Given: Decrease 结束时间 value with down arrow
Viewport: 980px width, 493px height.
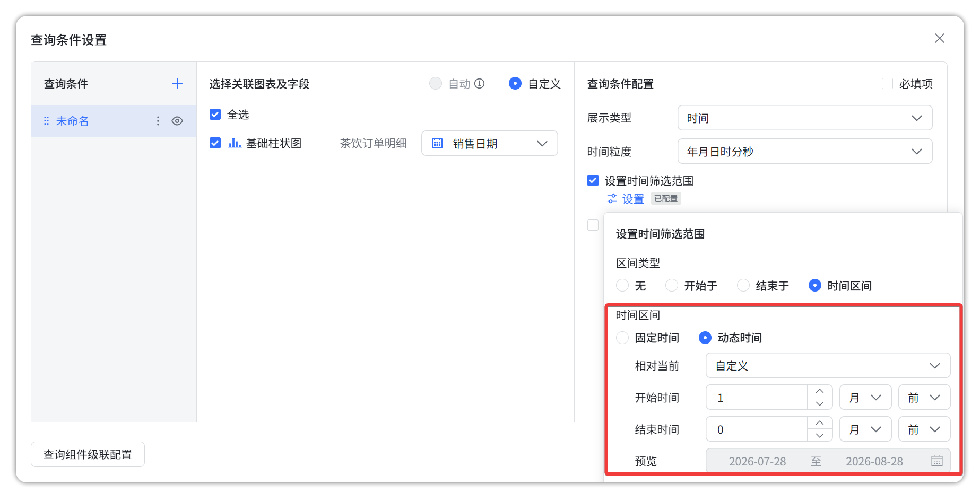Looking at the screenshot, I should (820, 435).
